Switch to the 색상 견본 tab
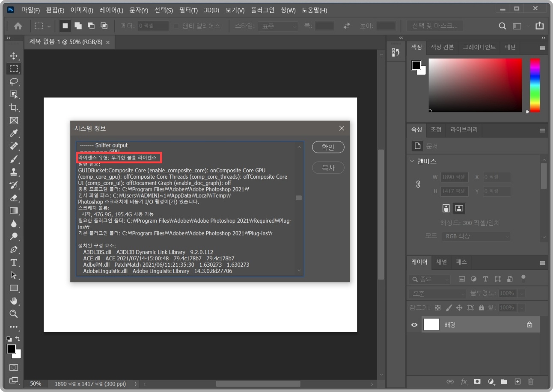Viewport: 553px width, 392px height. click(x=442, y=47)
